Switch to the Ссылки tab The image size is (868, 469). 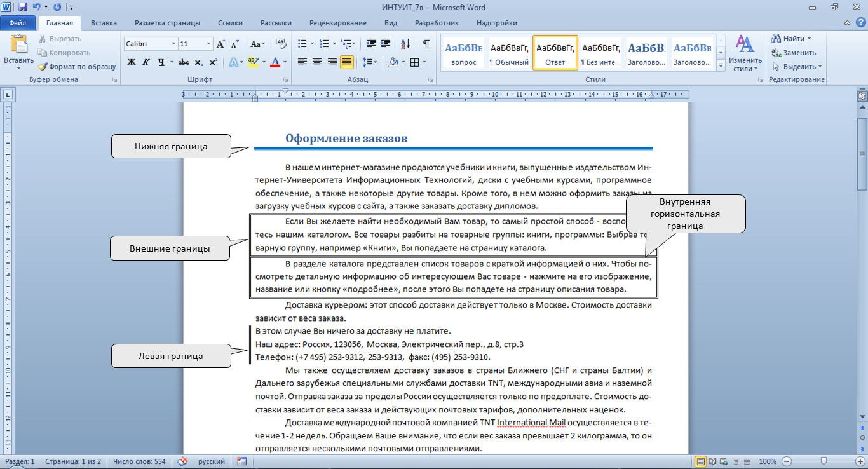230,23
